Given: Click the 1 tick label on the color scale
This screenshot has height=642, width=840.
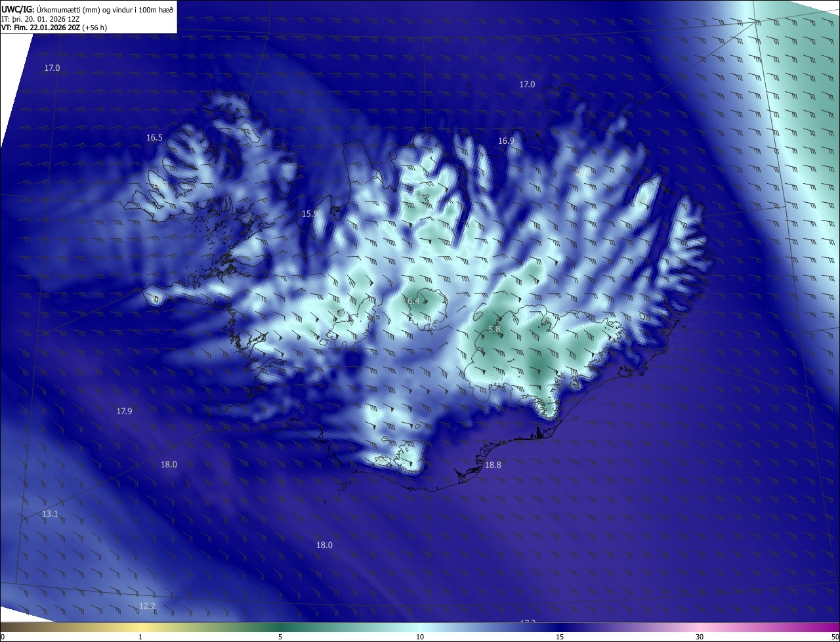Looking at the screenshot, I should [x=140, y=637].
